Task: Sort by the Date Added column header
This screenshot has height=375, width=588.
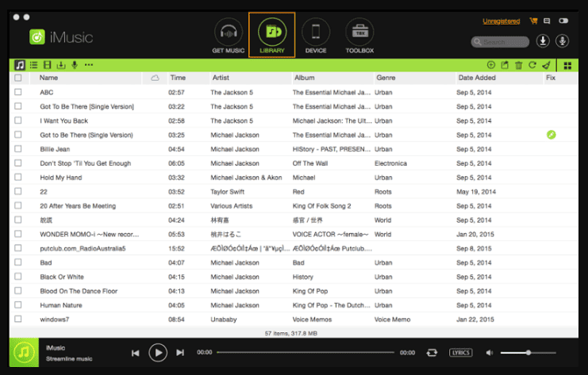Action: point(477,78)
